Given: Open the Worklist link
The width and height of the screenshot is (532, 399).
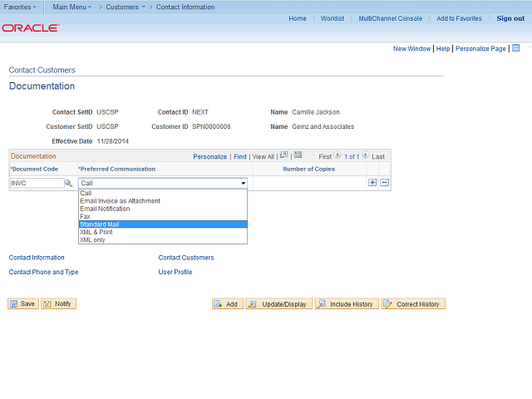Looking at the screenshot, I should click(332, 18).
